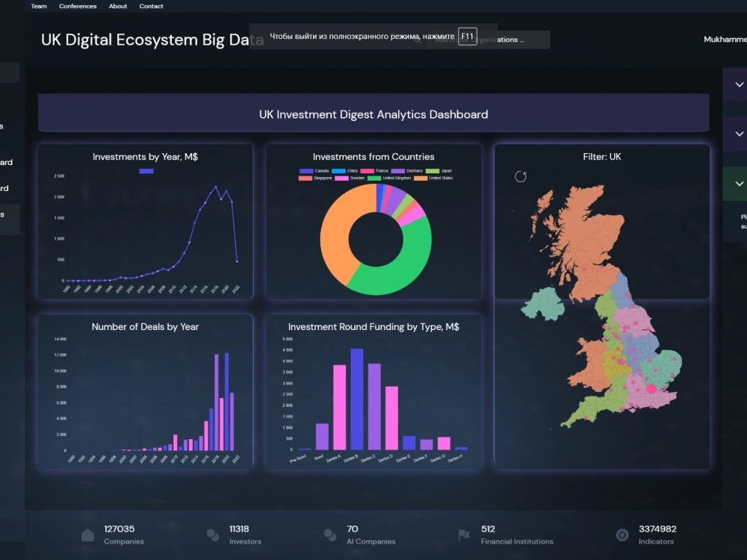The height and width of the screenshot is (560, 747).
Task: Open the Conferences menu item
Action: coord(78,6)
